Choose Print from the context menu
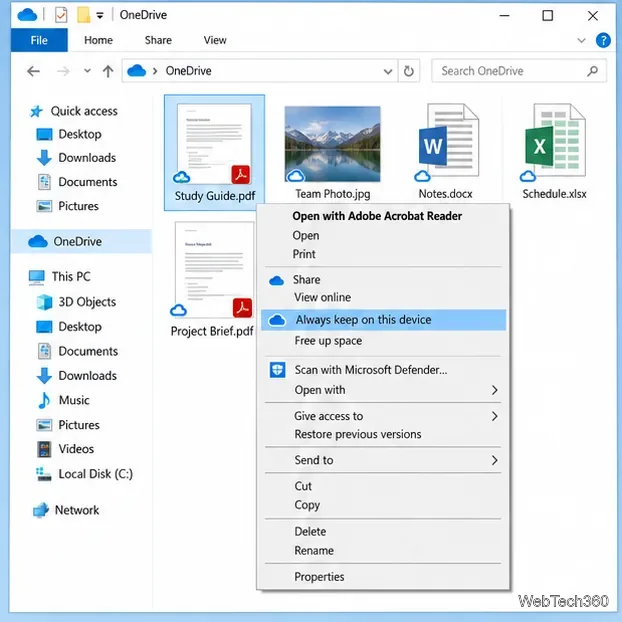 [x=304, y=254]
